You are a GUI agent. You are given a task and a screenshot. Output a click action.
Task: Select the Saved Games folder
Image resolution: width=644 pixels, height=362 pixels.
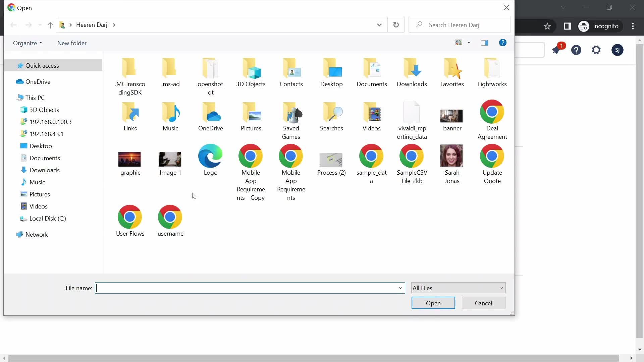291,121
